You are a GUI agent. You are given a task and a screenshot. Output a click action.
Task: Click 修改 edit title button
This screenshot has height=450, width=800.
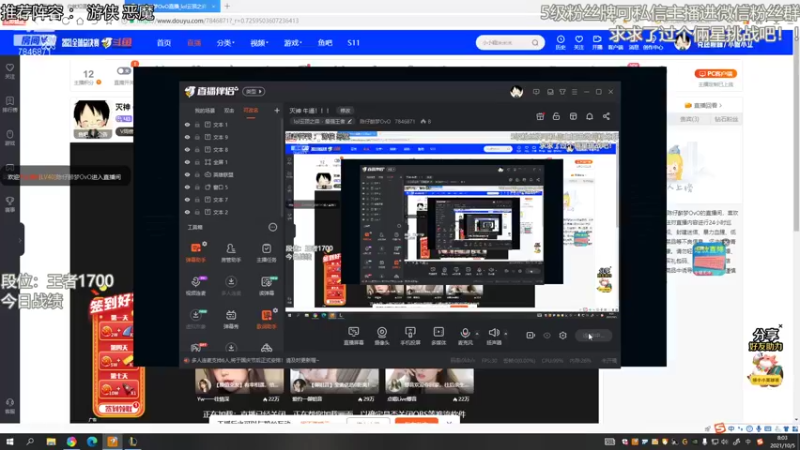point(345,111)
